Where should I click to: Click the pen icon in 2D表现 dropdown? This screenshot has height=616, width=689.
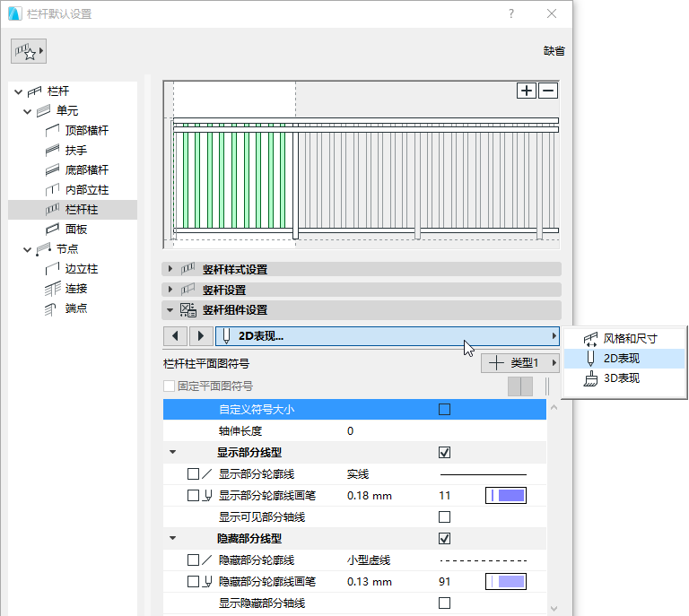coord(226,336)
